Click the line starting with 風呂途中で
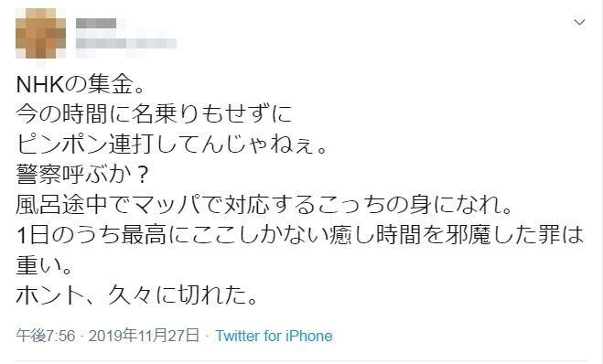 tap(264, 205)
